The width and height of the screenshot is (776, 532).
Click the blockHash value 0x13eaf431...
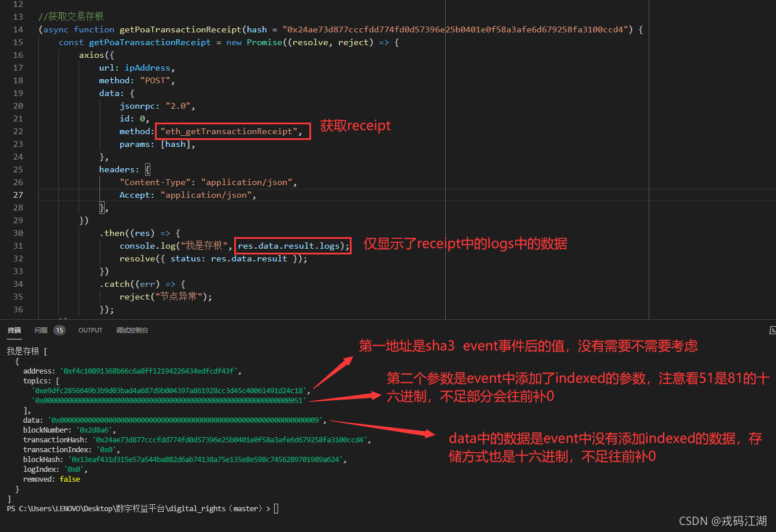tap(206, 460)
